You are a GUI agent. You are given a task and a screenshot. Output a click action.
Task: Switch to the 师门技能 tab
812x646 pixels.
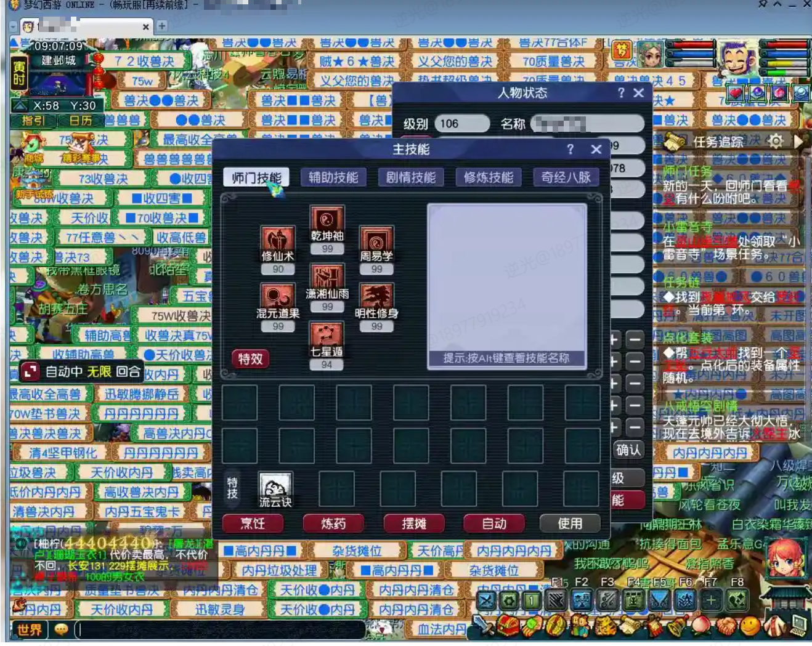(x=256, y=178)
